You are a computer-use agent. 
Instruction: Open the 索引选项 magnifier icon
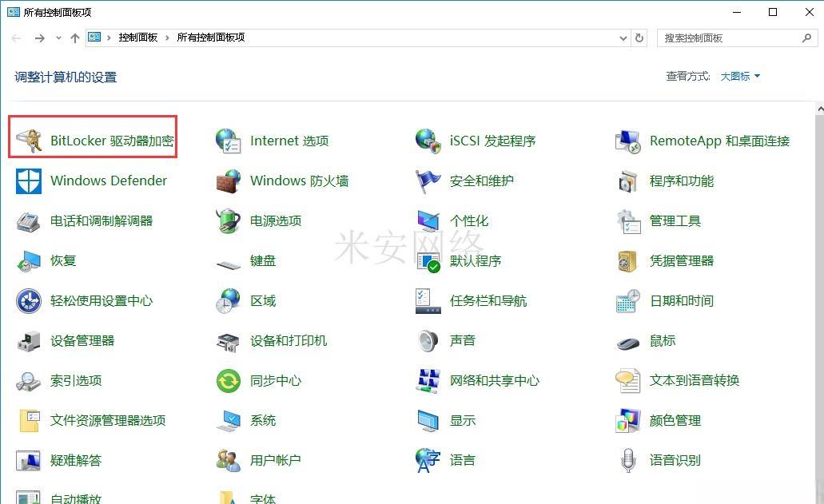click(29, 381)
